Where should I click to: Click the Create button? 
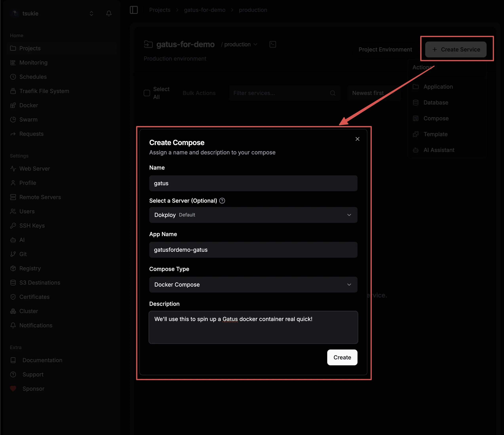click(x=342, y=357)
